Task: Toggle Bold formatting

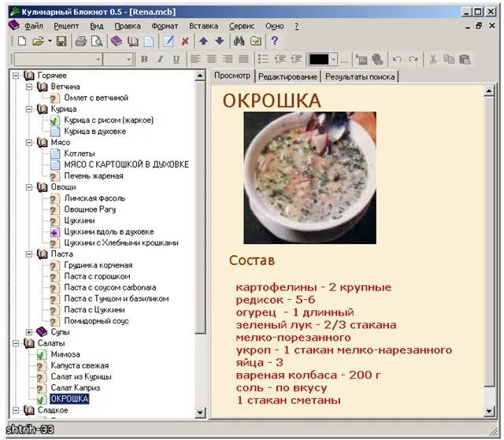Action: click(144, 59)
